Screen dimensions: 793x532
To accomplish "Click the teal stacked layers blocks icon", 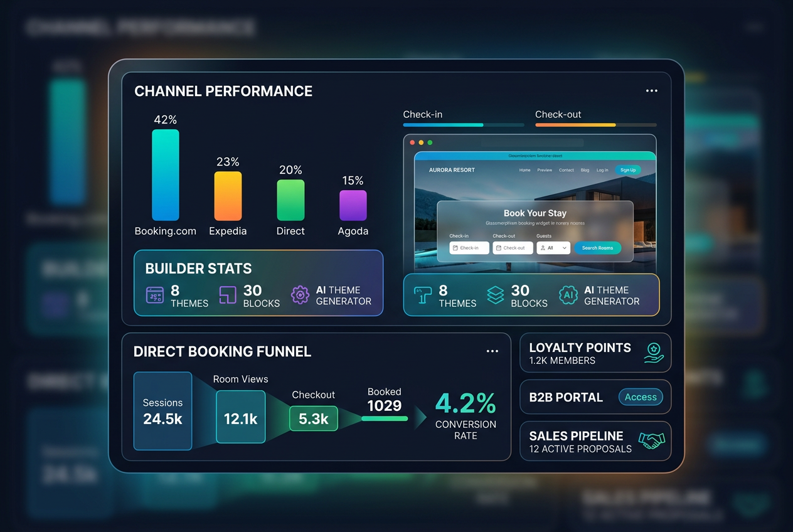I will click(x=496, y=295).
